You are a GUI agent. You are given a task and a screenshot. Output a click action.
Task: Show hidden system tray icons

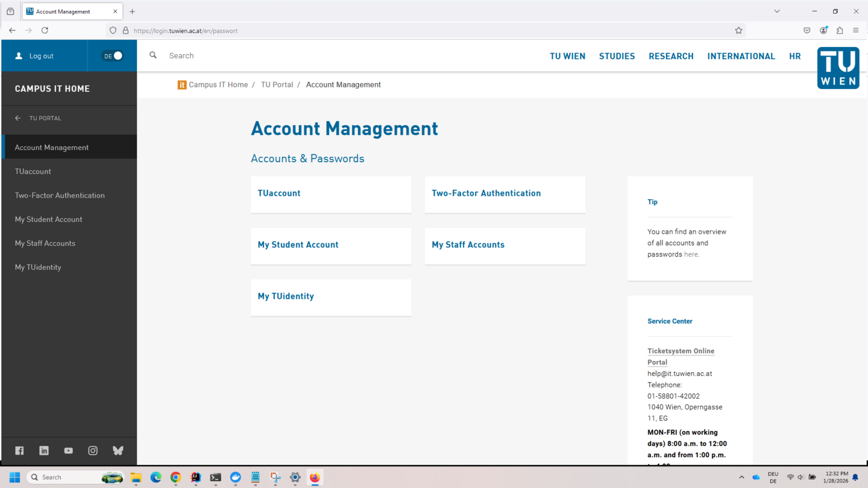point(741,477)
